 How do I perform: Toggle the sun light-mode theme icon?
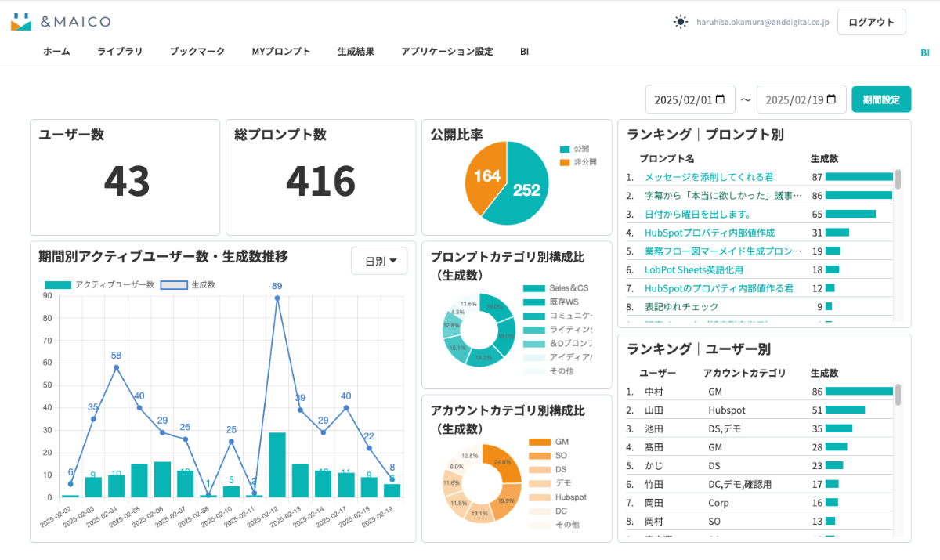coord(681,22)
